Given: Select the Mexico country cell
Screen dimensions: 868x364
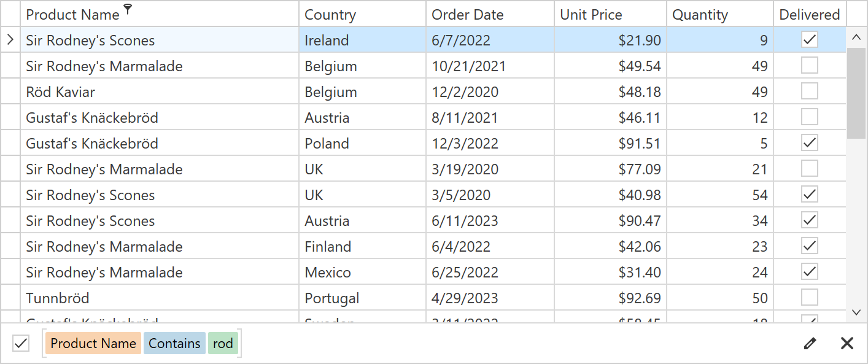Looking at the screenshot, I should 328,273.
